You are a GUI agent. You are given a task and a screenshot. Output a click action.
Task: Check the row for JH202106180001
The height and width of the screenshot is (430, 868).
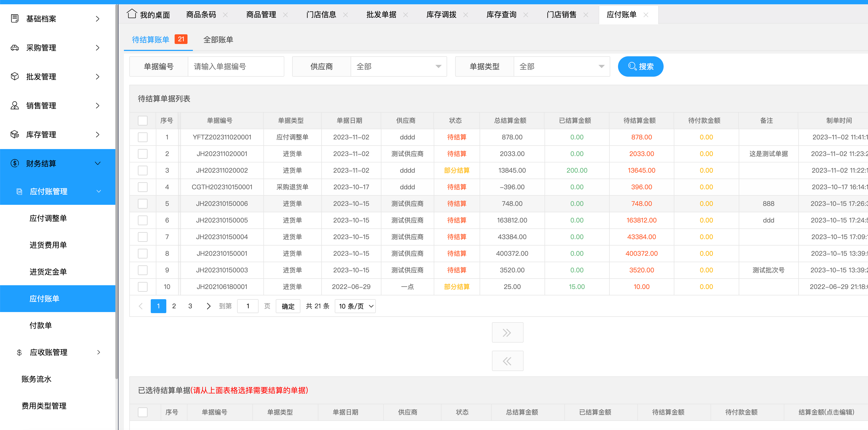click(143, 287)
